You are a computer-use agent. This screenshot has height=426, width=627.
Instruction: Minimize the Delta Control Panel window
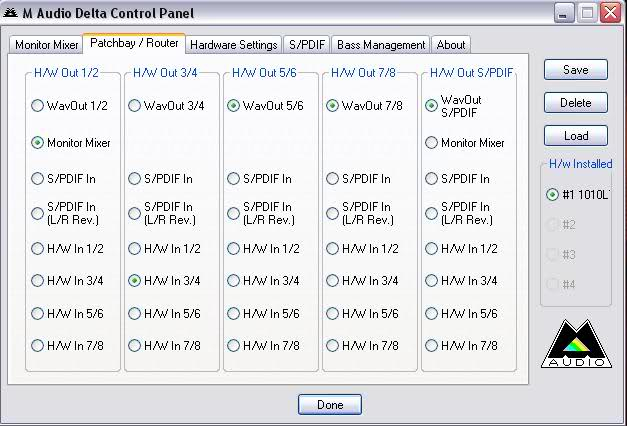pyautogui.click(x=564, y=13)
